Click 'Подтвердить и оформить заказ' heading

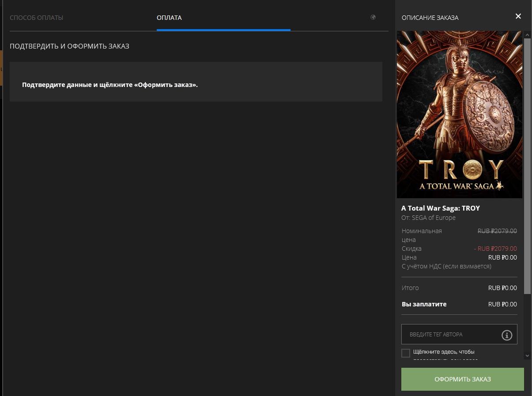pos(69,46)
